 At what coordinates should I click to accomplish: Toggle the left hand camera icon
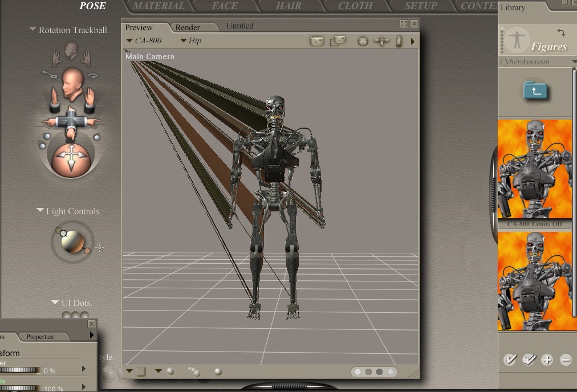(56, 57)
